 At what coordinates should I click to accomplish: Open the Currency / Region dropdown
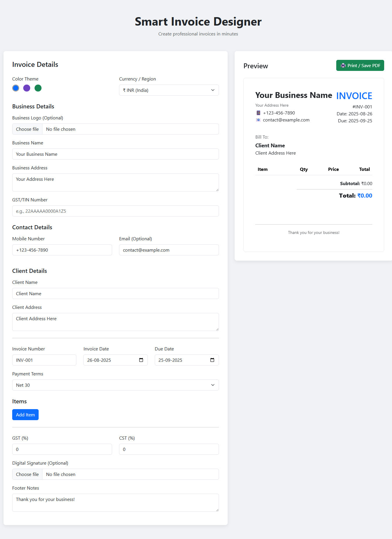coord(169,90)
